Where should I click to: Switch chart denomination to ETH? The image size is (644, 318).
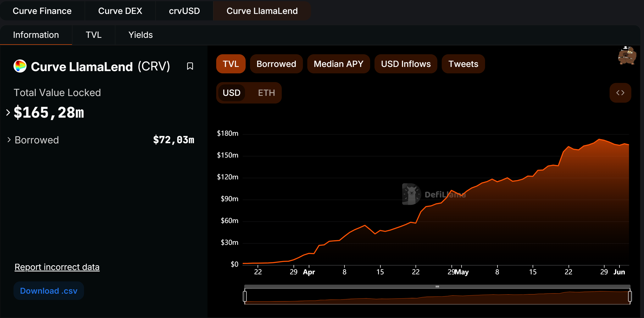pyautogui.click(x=266, y=93)
